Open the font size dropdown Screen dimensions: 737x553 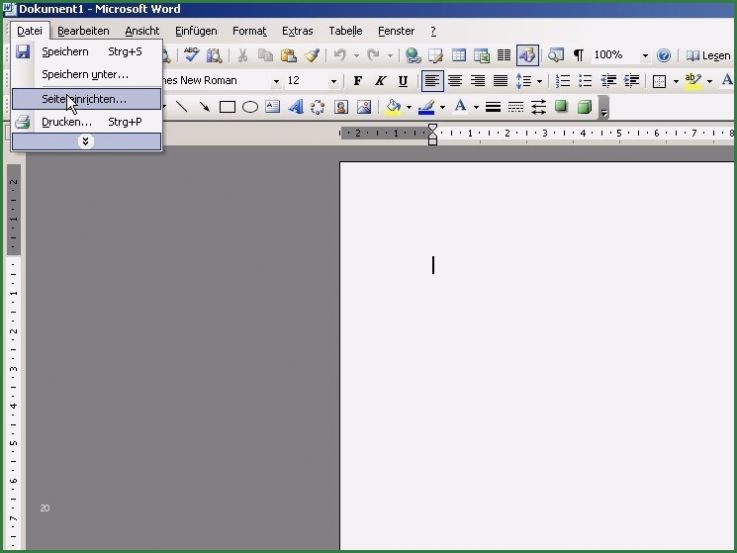coord(334,81)
